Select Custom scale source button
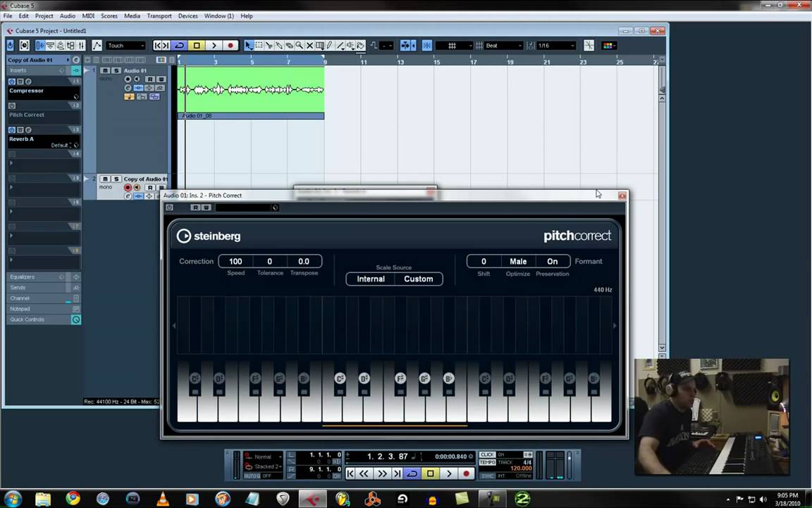This screenshot has height=508, width=812. click(418, 279)
